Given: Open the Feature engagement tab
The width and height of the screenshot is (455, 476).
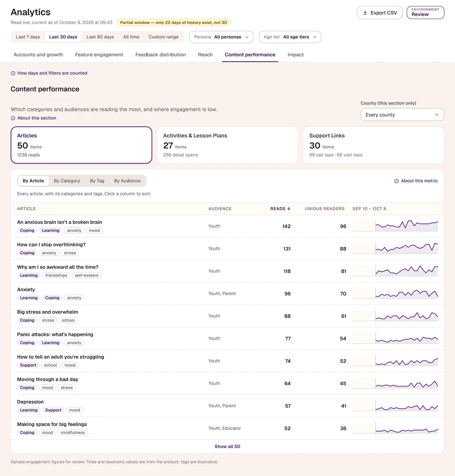Looking at the screenshot, I should click(x=99, y=55).
